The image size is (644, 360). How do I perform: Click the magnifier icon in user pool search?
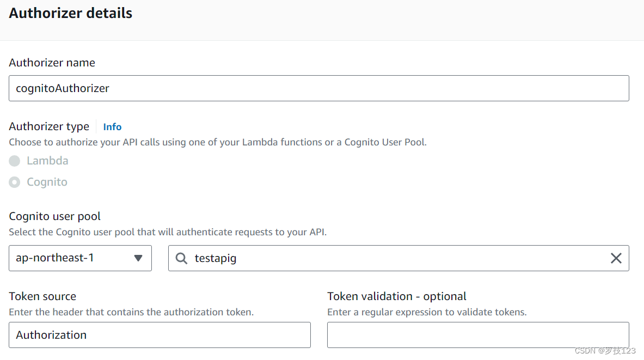[181, 258]
